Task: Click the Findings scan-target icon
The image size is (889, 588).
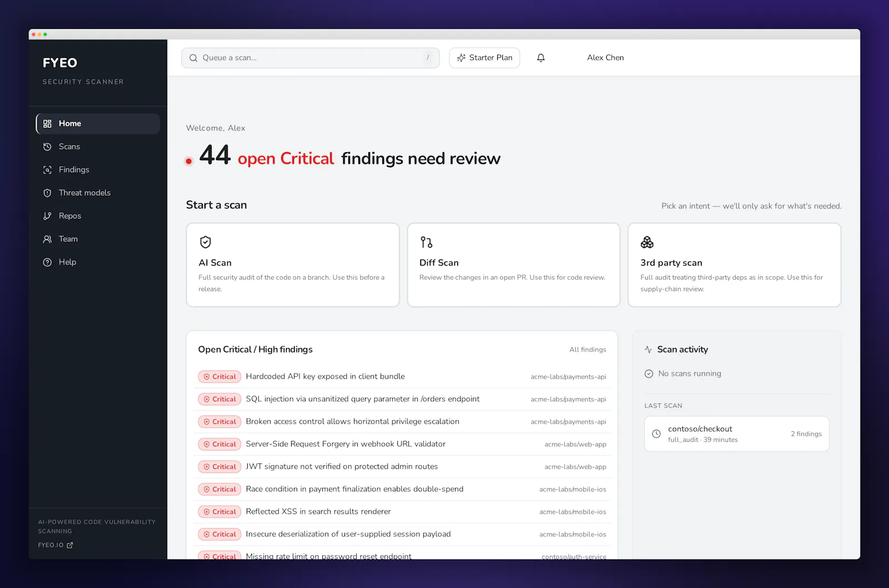Action: point(47,170)
